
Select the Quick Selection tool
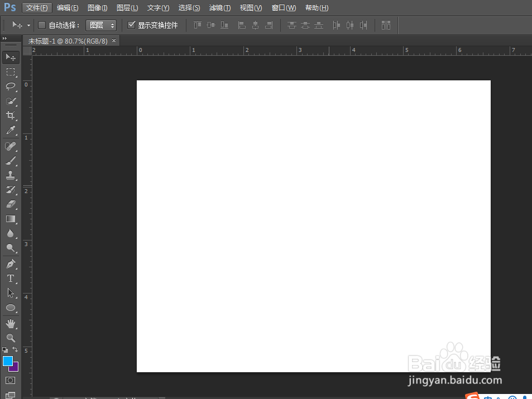(11, 101)
